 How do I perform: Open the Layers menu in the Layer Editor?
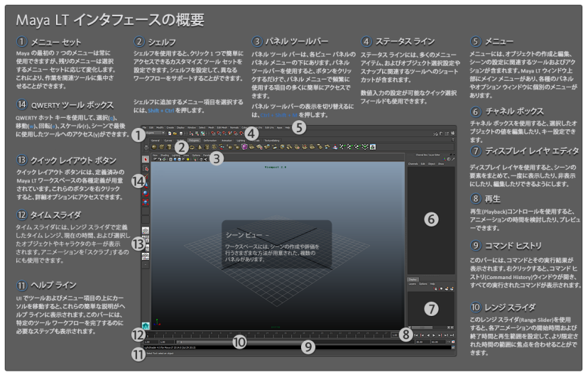point(413,284)
